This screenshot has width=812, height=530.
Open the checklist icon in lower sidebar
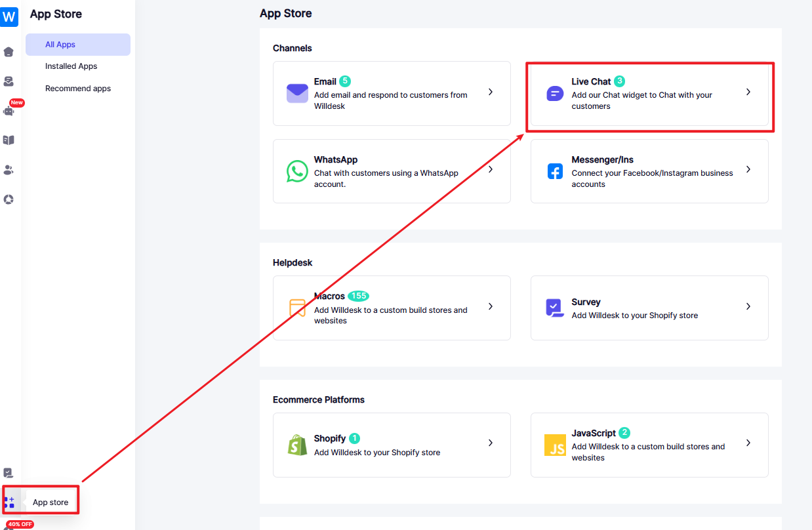point(9,473)
